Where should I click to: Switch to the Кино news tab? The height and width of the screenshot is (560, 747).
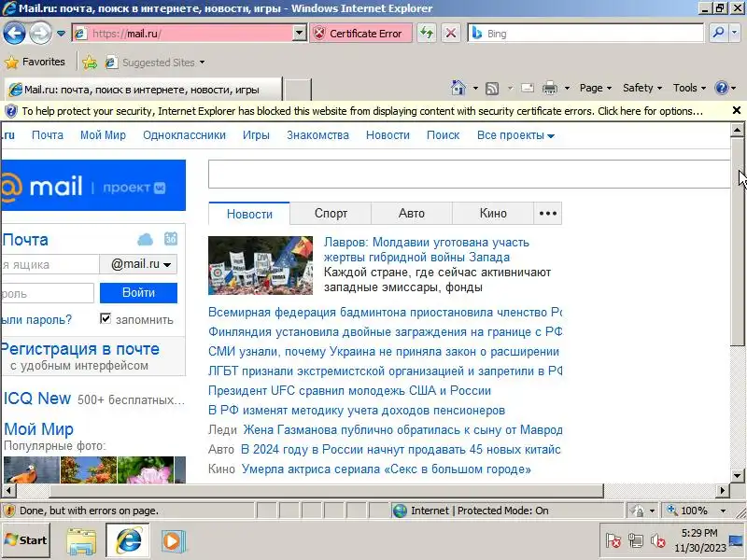pos(493,214)
